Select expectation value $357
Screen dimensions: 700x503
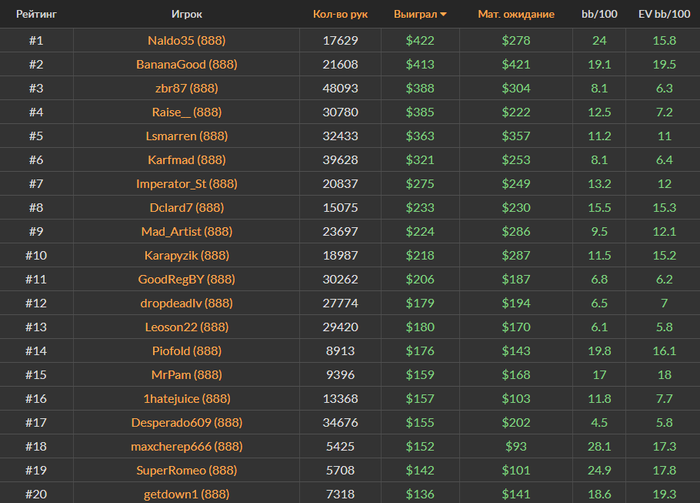point(516,136)
